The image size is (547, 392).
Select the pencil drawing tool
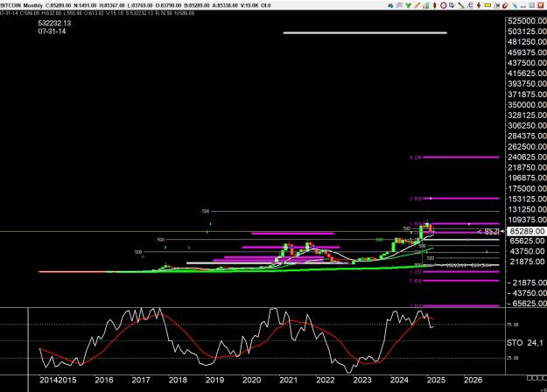click(x=417, y=5)
